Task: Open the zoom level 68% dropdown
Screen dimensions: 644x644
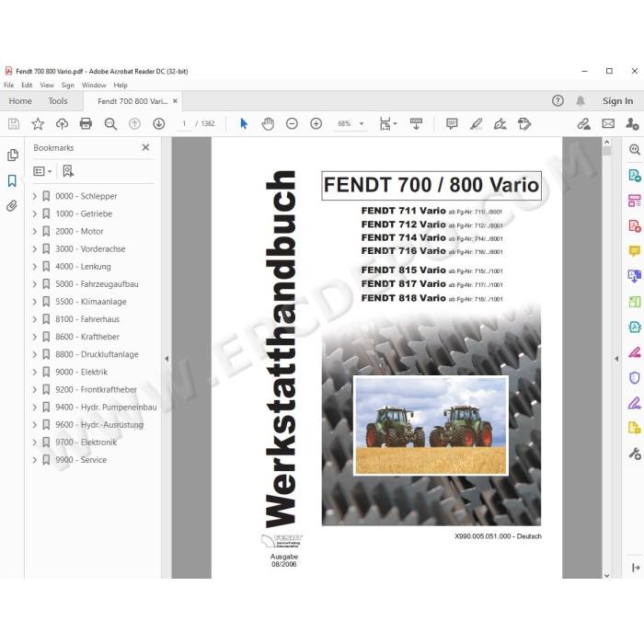Action: 362,123
